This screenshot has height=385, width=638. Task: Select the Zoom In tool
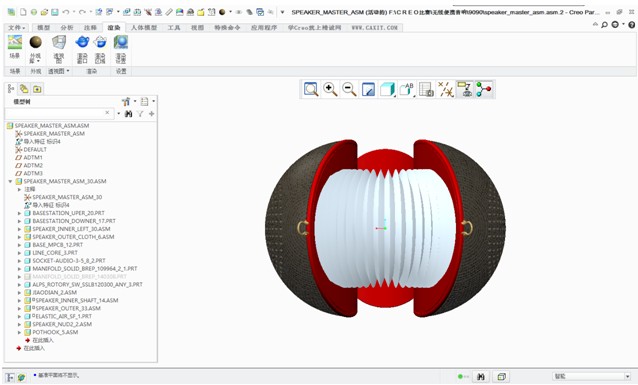[330, 89]
